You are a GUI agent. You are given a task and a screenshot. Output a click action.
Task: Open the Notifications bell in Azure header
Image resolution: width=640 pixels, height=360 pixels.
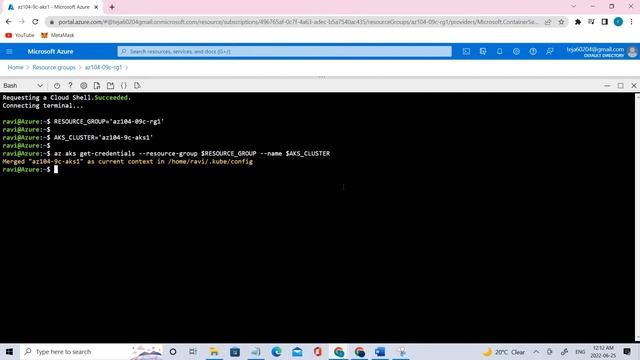point(500,51)
